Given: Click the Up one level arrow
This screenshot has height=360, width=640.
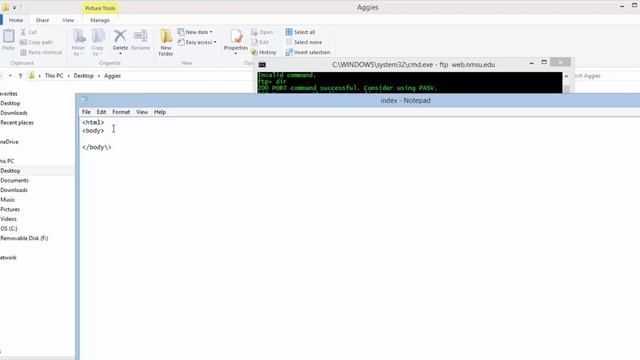Looking at the screenshot, I should 20,76.
